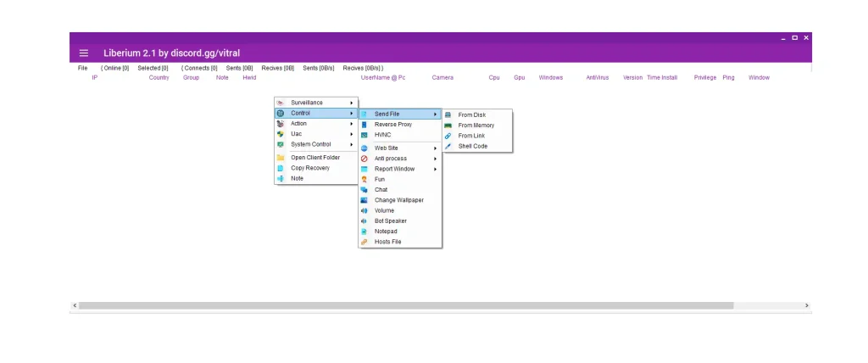The height and width of the screenshot is (363, 868).
Task: Click the Uac shield icon
Action: pyautogui.click(x=280, y=134)
